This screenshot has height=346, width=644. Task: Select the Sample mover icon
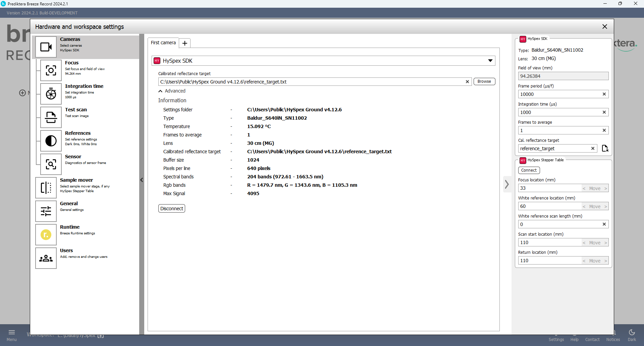pos(46,188)
